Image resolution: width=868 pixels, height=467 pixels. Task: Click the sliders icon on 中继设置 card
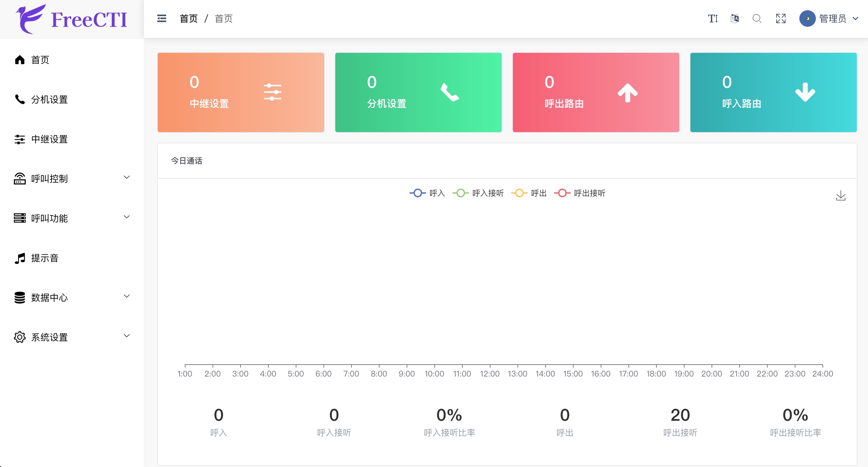coord(273,92)
